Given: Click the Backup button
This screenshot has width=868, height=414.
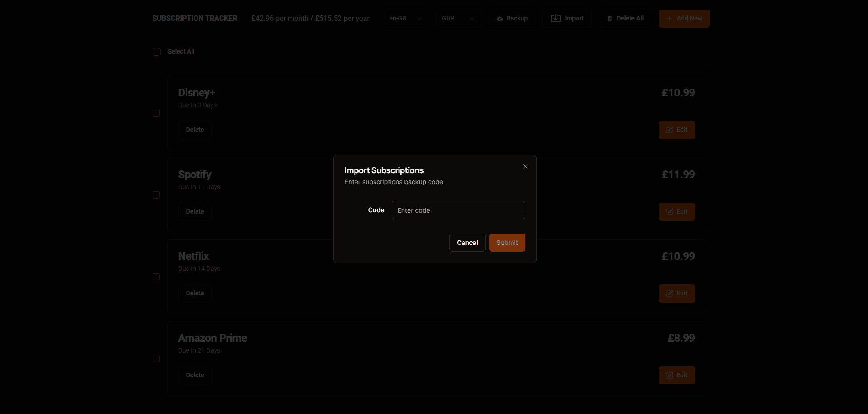Looking at the screenshot, I should [x=512, y=19].
